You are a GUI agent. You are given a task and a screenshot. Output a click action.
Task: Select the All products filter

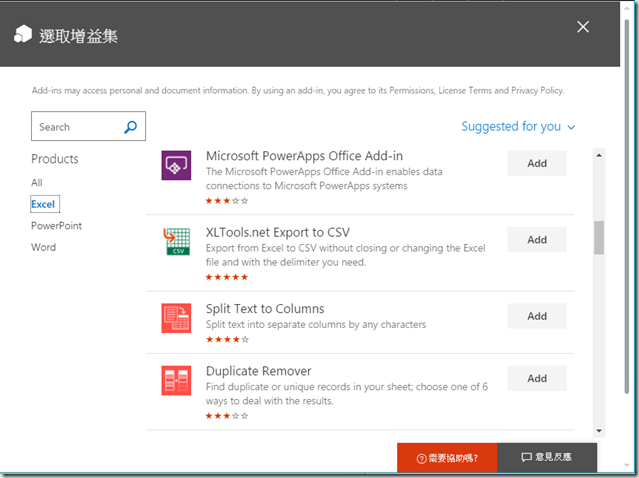tap(37, 183)
